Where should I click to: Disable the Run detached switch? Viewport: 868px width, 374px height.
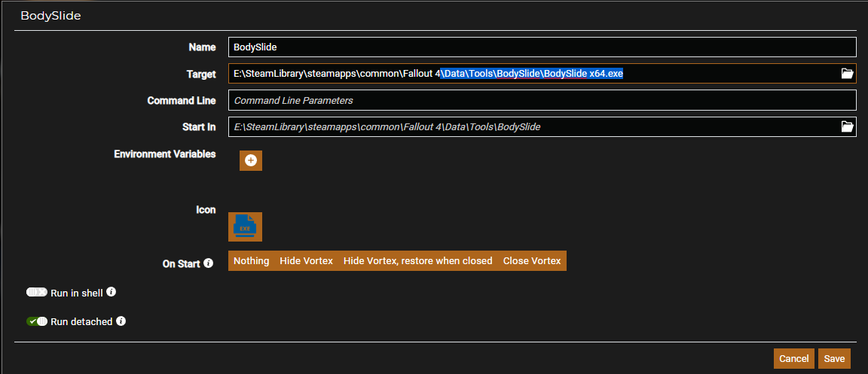pyautogui.click(x=37, y=321)
